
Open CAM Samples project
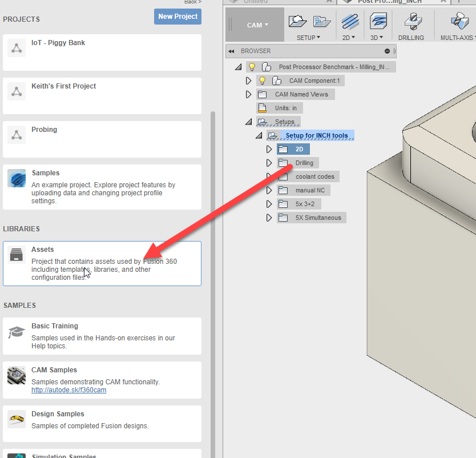tap(102, 380)
